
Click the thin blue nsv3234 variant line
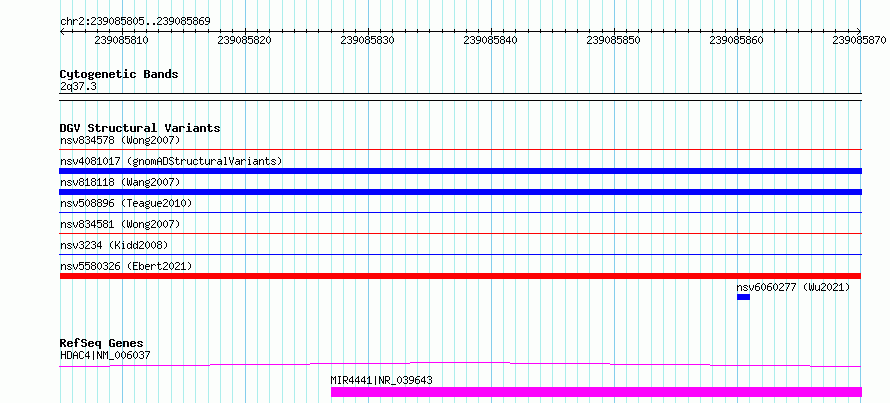click(460, 255)
